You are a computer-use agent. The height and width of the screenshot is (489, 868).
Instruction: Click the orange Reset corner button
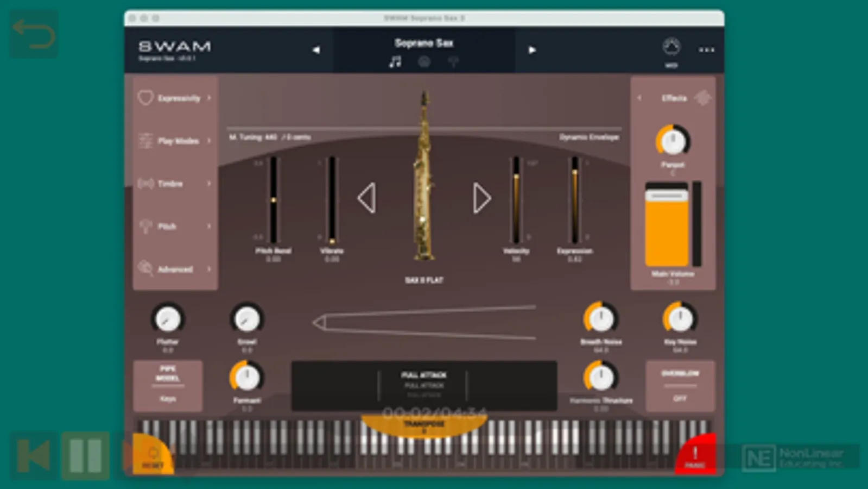(151, 455)
